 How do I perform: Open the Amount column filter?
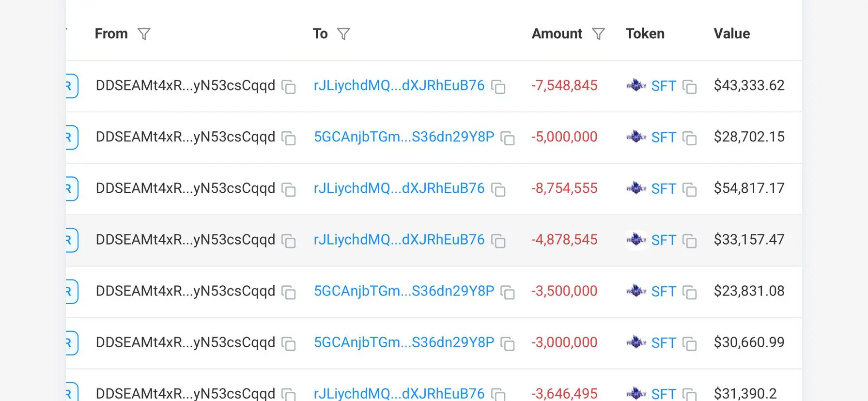599,34
